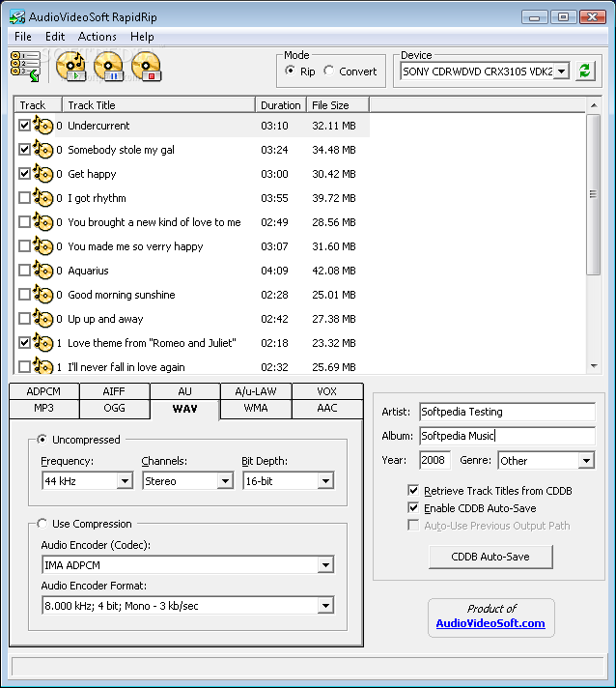Open the Genre dropdown
616x688 pixels.
(x=586, y=461)
